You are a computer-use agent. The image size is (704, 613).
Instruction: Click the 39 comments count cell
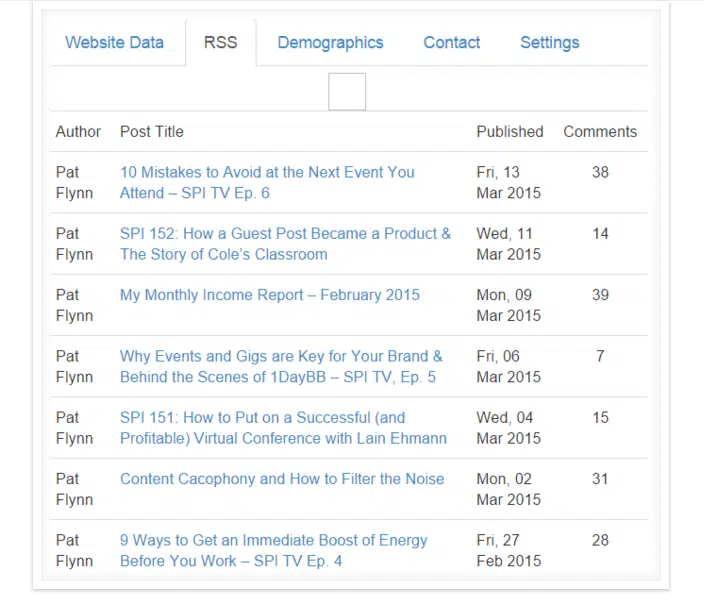click(600, 295)
